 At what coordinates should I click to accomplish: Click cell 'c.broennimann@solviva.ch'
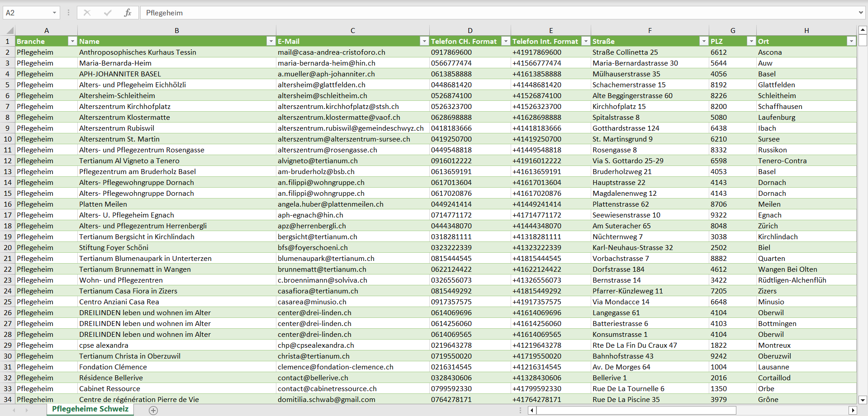353,280
